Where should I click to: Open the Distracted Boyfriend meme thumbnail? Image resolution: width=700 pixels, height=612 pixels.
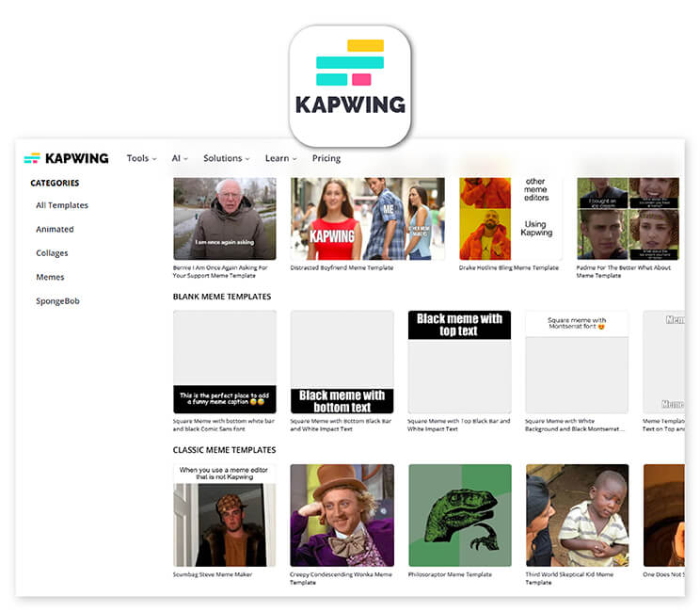pyautogui.click(x=368, y=218)
